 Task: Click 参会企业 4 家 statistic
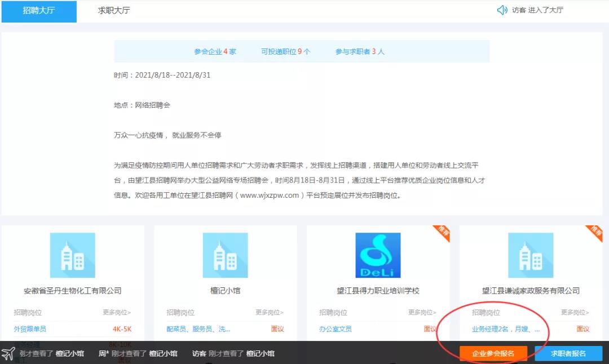pos(215,52)
